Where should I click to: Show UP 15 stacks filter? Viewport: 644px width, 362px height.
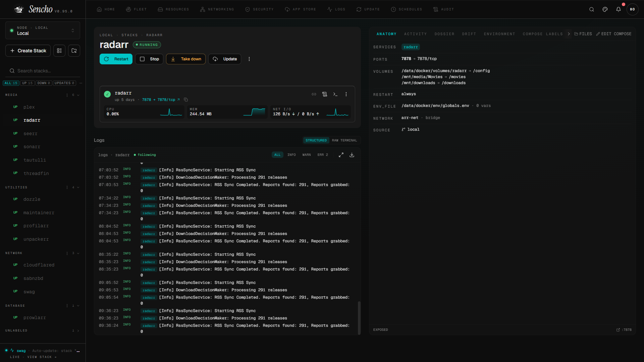pyautogui.click(x=28, y=83)
